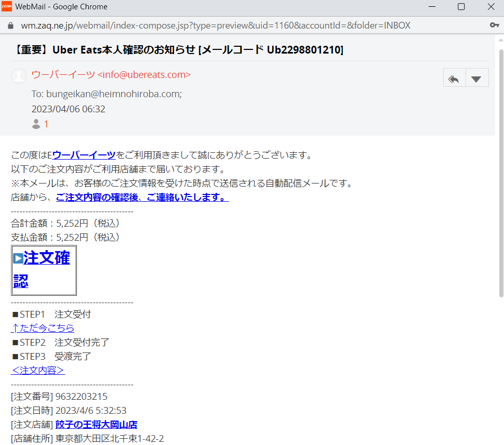Image resolution: width=504 pixels, height=445 pixels.
Task: Click the recipient count number 1
Action: click(x=46, y=124)
